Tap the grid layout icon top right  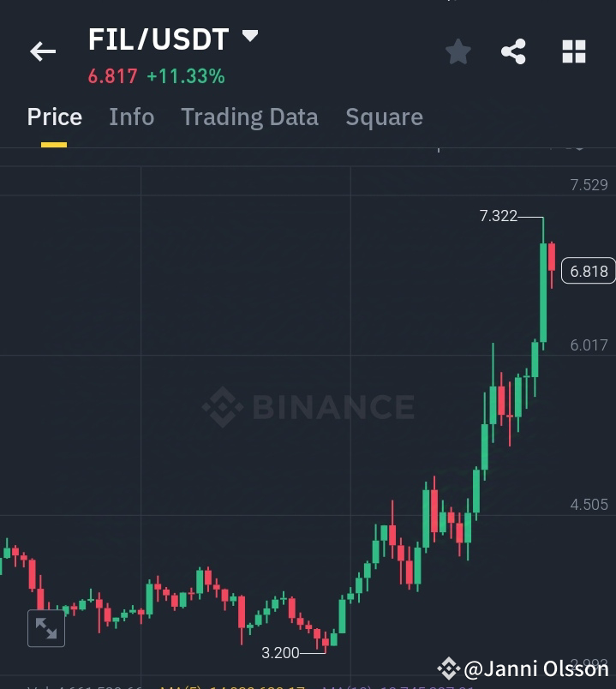[x=573, y=51]
